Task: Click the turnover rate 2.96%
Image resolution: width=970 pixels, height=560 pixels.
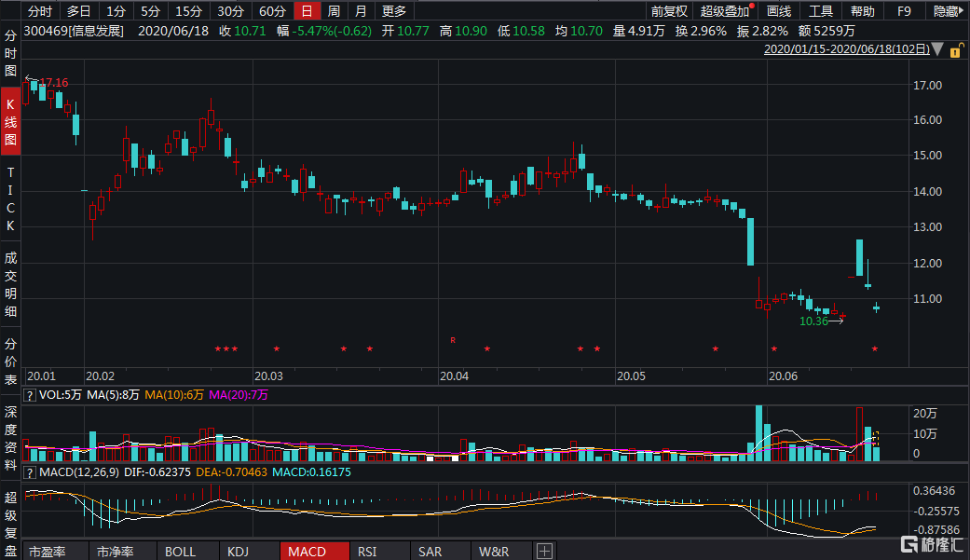Action: (x=709, y=31)
